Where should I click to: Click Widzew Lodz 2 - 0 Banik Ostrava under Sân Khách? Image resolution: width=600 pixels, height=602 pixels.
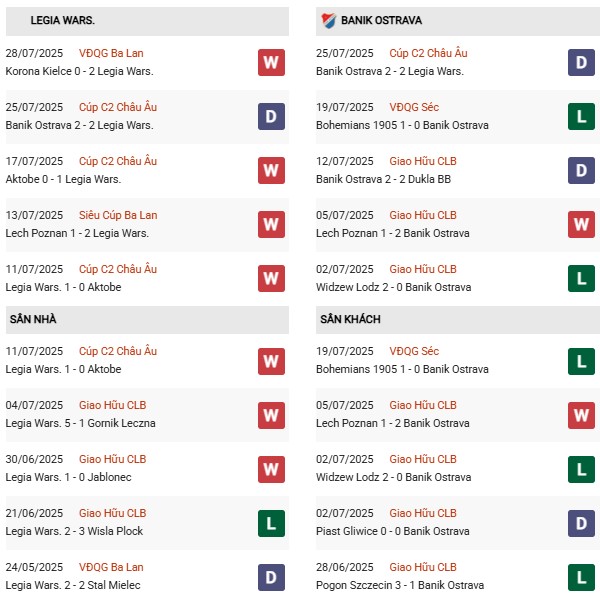point(394,477)
